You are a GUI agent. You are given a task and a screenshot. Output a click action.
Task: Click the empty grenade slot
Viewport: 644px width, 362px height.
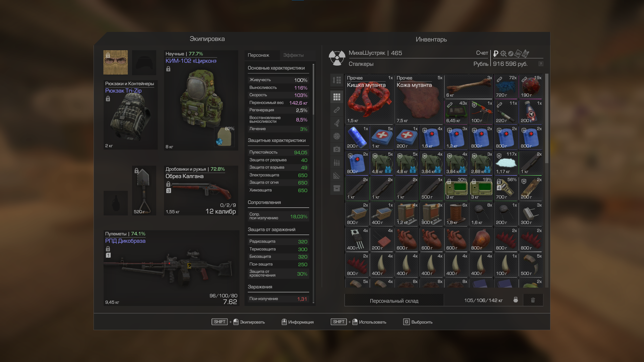coord(115,203)
